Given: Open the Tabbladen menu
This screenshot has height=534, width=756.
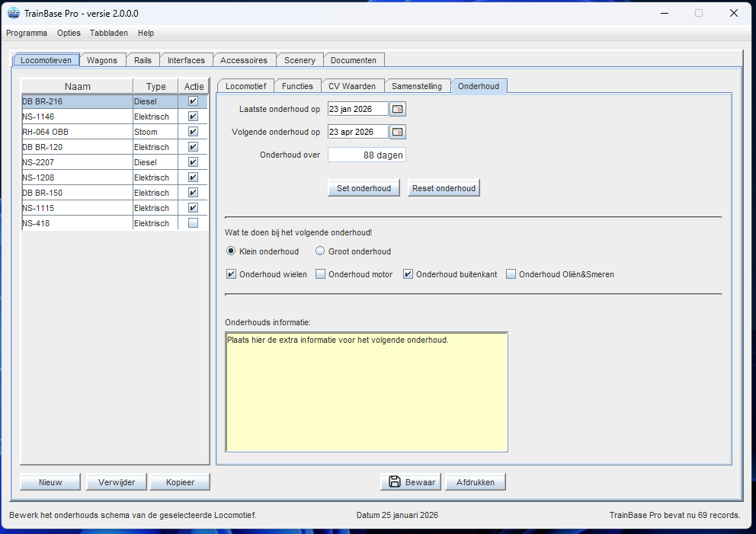Looking at the screenshot, I should 109,33.
